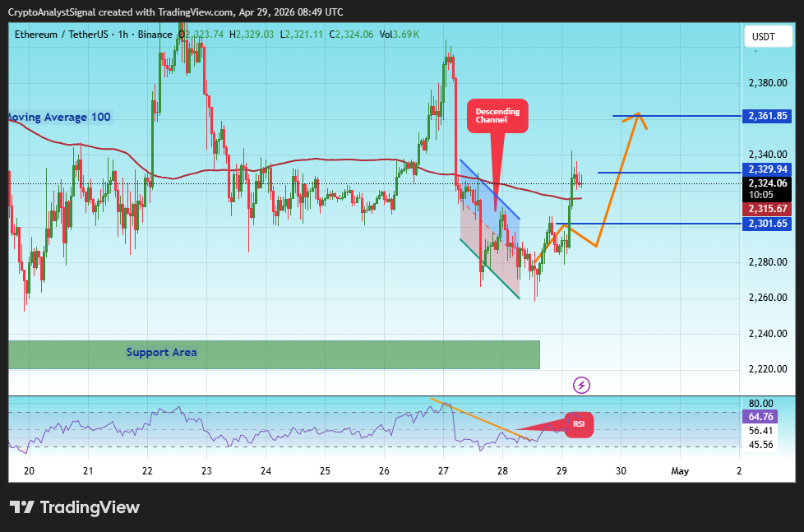Viewport: 804px width, 532px height.
Task: Click date 24 on the time axis
Action: coord(266,471)
